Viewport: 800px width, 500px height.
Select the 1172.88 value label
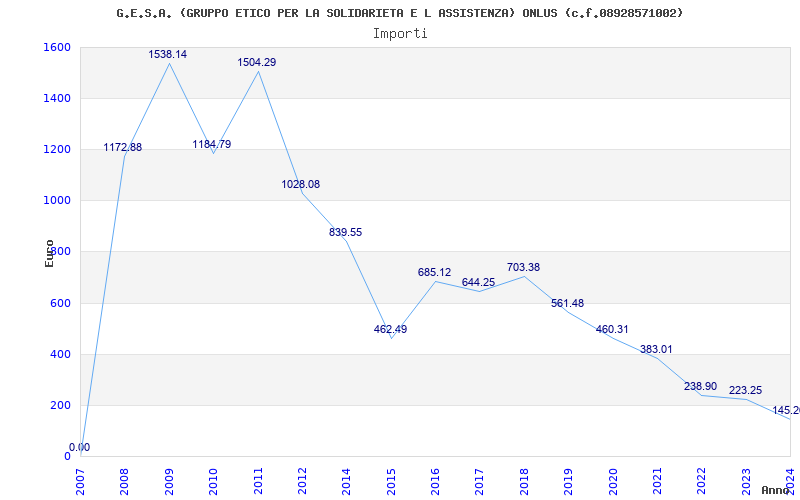click(122, 147)
